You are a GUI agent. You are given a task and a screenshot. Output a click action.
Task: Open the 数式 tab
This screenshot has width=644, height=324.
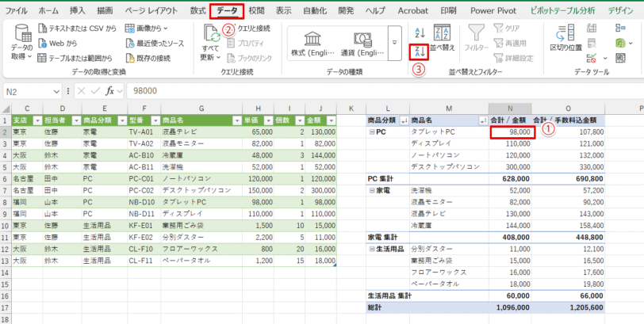(198, 11)
